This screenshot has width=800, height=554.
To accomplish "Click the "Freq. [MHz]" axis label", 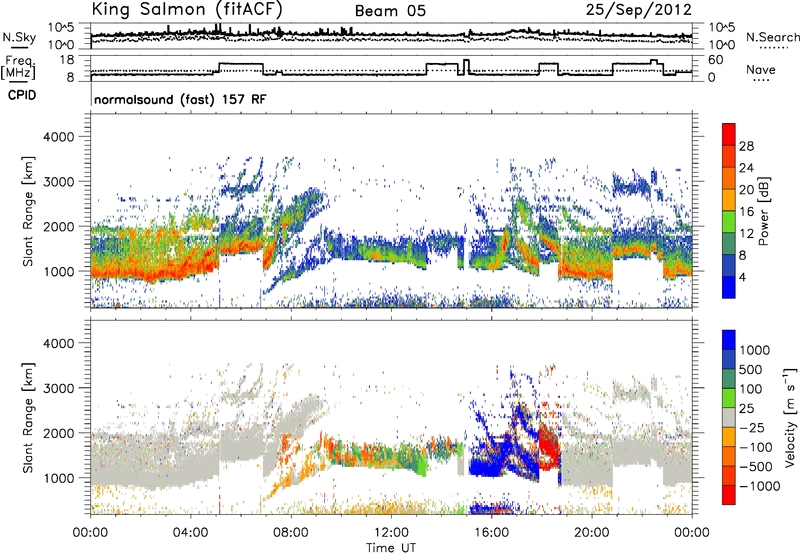I will coord(19,68).
